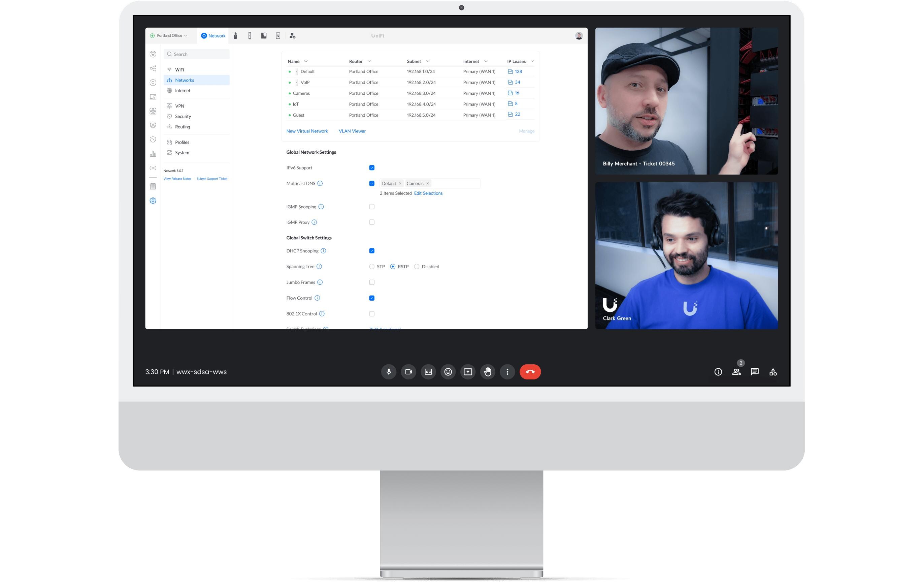Click the emoji reaction icon in toolbar
This screenshot has width=924, height=582.
[448, 371]
